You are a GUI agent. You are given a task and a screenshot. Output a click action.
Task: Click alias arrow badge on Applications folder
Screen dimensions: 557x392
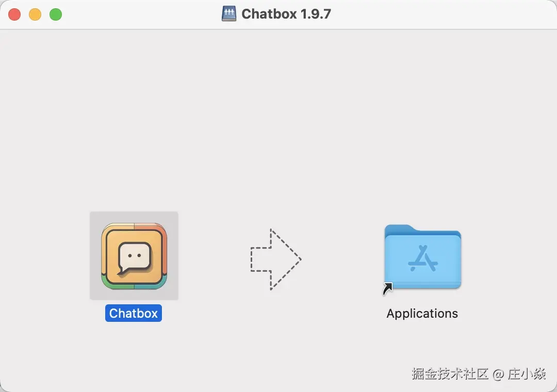(x=387, y=288)
